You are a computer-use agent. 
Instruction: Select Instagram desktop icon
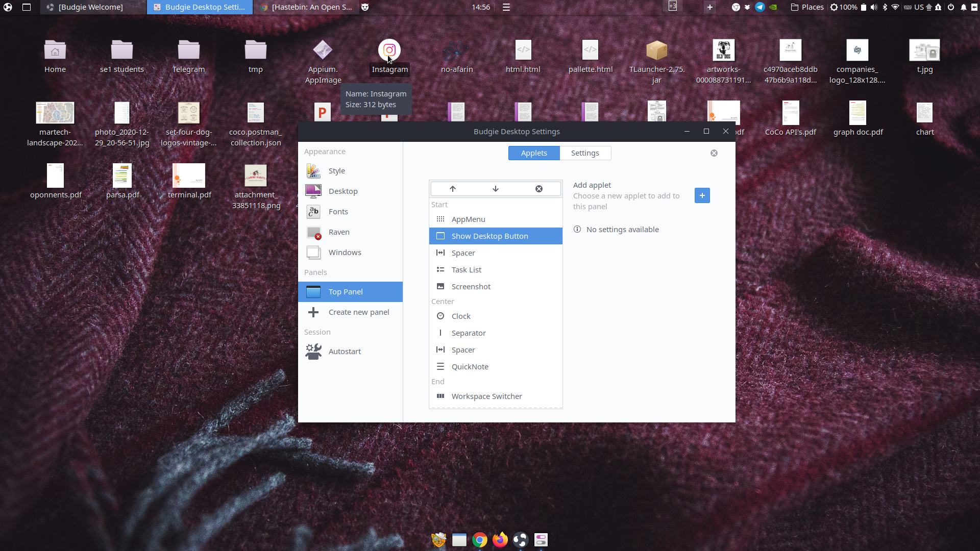tap(389, 56)
